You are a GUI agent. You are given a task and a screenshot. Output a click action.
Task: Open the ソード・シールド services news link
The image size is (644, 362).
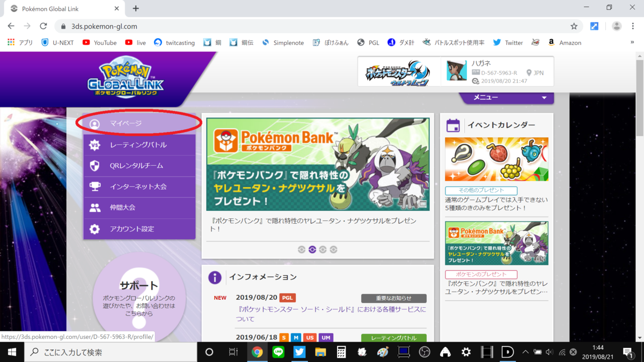(331, 314)
